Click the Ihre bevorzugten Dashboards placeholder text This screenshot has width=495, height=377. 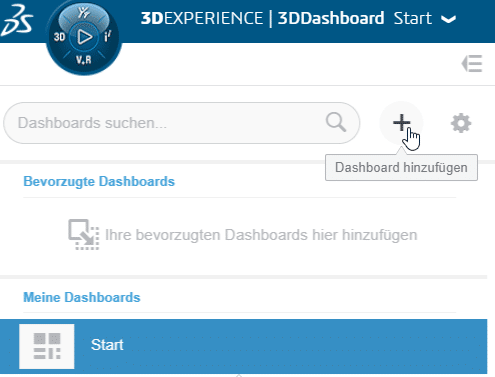pos(261,235)
